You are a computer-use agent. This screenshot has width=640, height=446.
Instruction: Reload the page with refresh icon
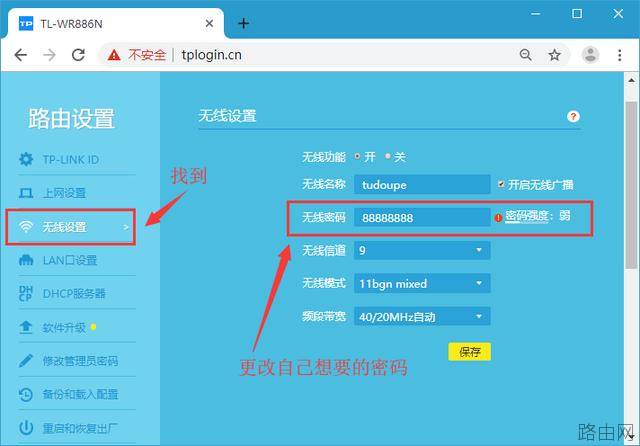pos(78,55)
